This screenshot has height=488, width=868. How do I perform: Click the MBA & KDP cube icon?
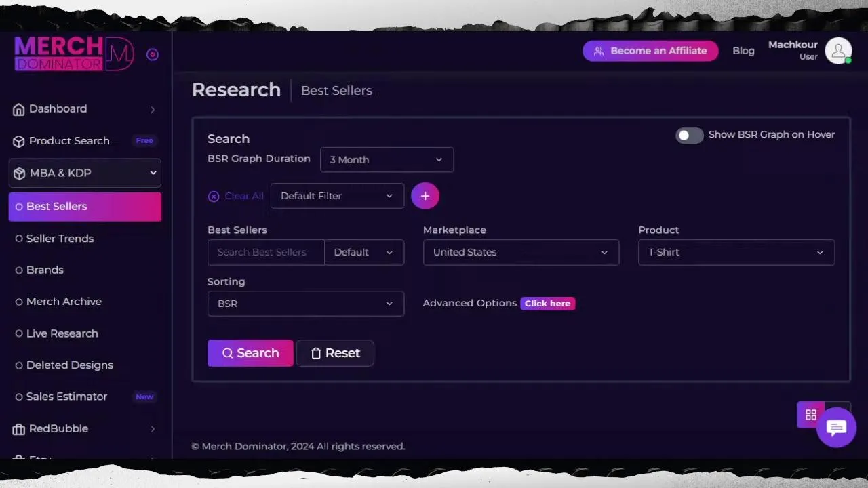(20, 173)
